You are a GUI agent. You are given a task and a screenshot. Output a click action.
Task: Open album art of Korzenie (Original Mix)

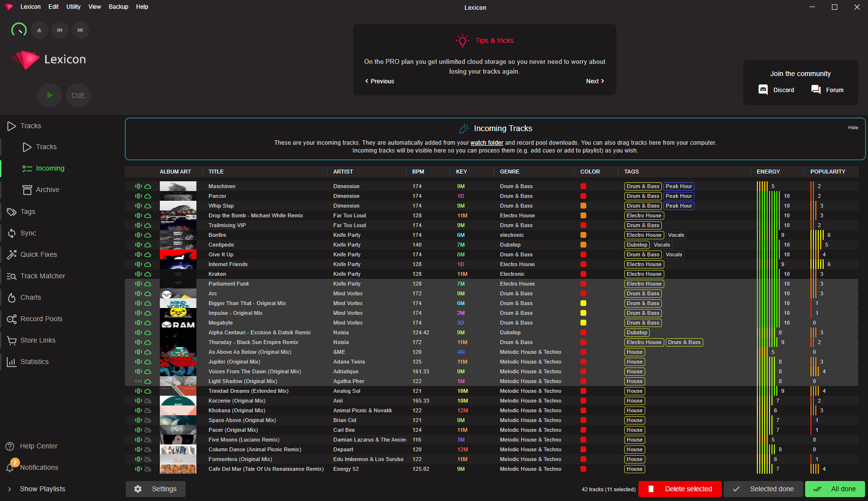click(178, 401)
